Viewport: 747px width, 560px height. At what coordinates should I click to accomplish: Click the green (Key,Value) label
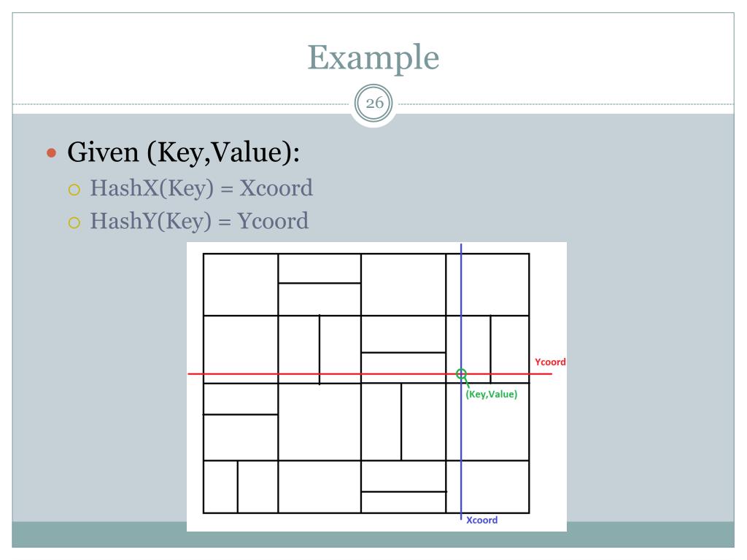click(492, 394)
